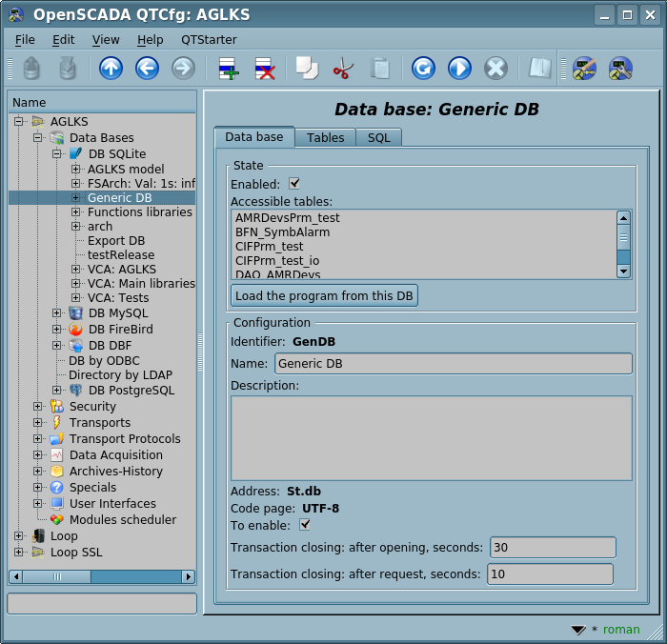Screen dimensions: 667x644
Task: Open the Edit menu
Action: pos(64,40)
